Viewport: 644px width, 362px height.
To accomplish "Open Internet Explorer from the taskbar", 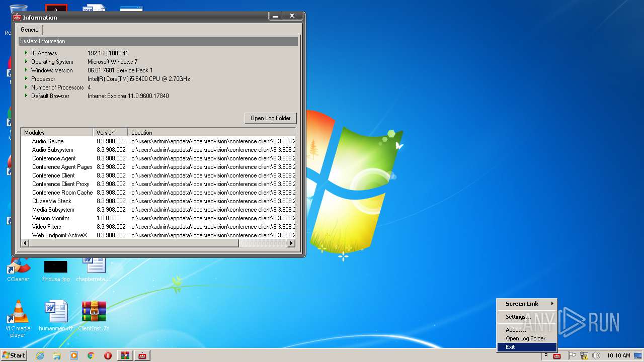I will tap(40, 355).
